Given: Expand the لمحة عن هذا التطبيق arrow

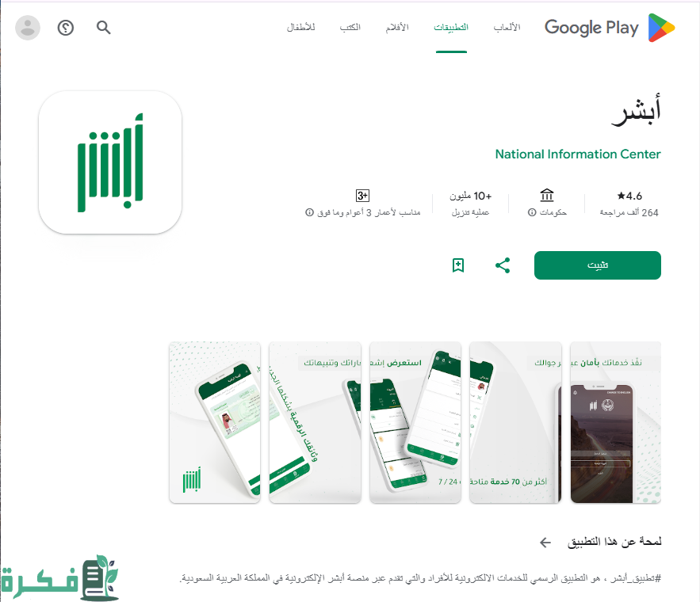Looking at the screenshot, I should click(545, 543).
